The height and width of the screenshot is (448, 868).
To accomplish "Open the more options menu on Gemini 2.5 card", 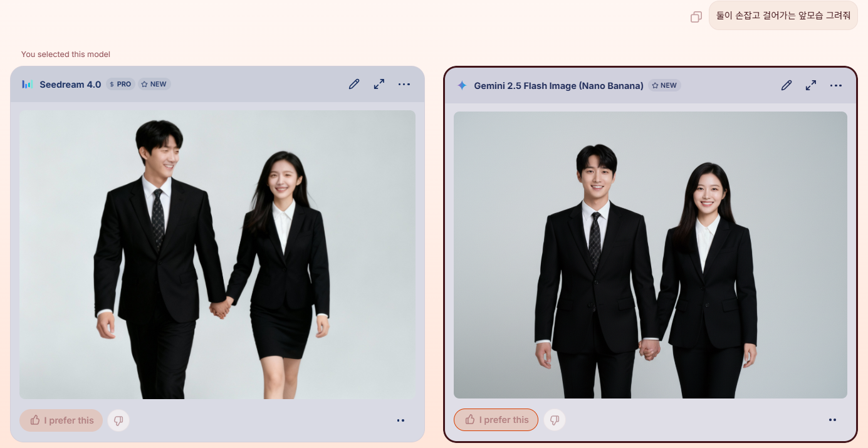I will tap(836, 85).
